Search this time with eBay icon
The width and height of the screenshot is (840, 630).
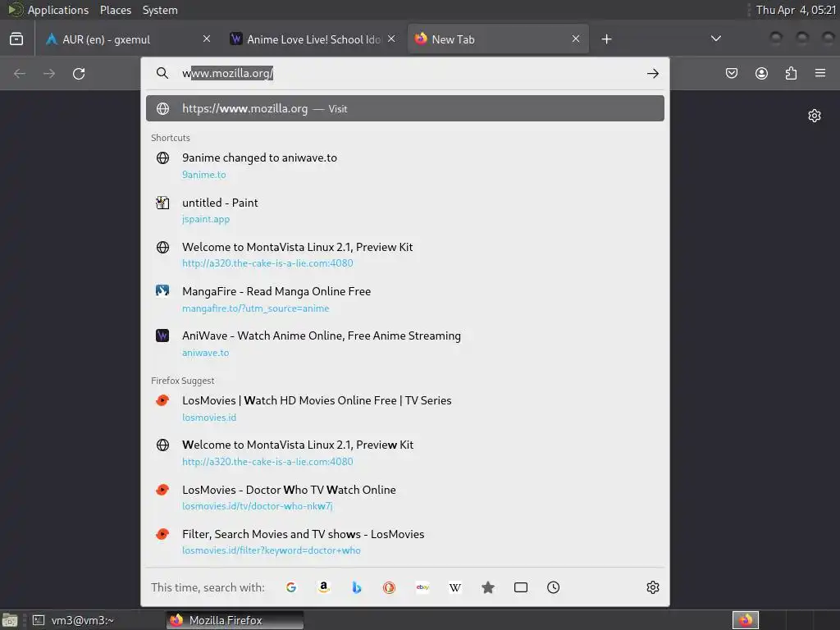(422, 587)
